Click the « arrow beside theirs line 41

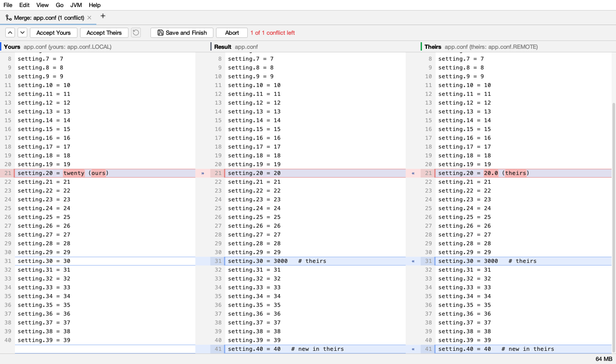[413, 349]
